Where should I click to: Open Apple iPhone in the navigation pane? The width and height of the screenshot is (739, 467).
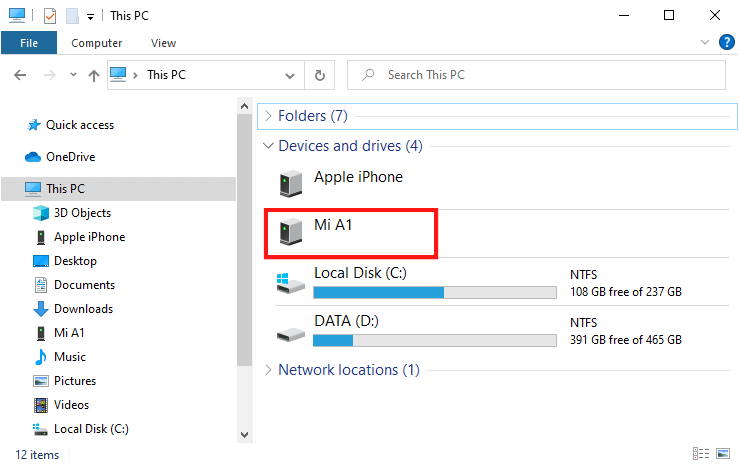80,237
